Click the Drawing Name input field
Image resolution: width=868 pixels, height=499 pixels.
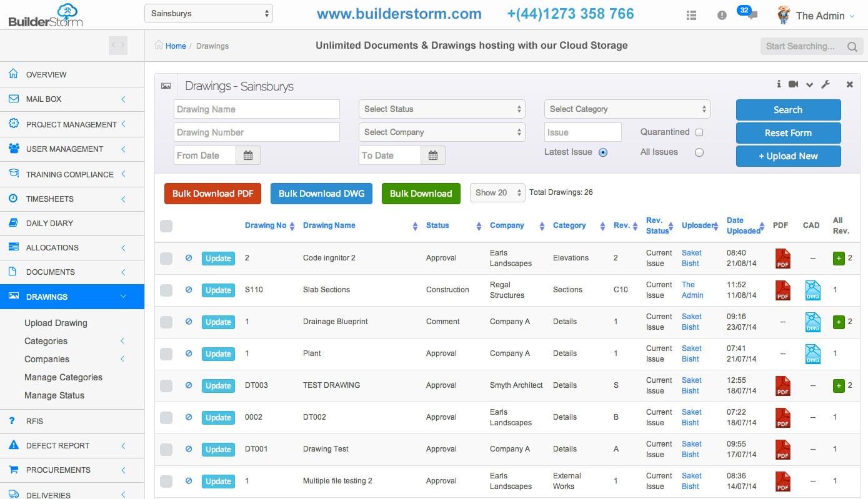pos(257,109)
